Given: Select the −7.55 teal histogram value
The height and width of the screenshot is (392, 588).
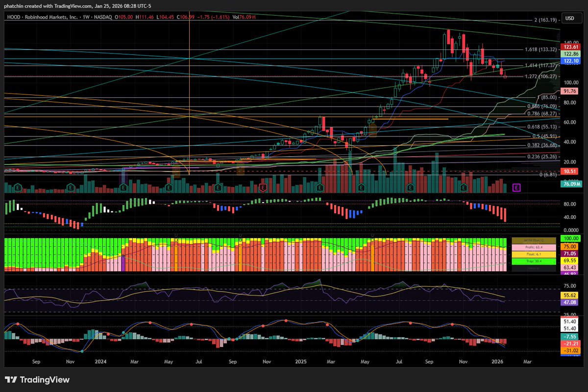Looking at the screenshot, I should coord(568,337).
